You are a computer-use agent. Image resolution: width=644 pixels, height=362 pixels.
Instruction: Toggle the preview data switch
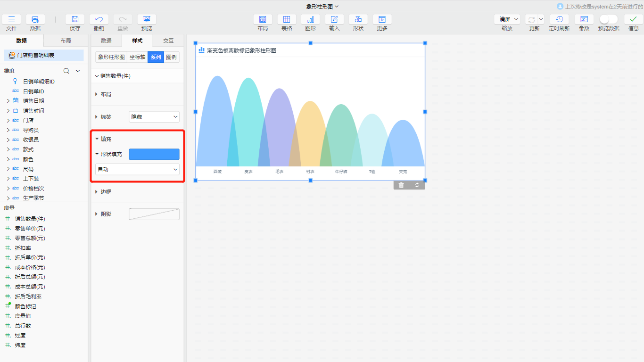(608, 19)
